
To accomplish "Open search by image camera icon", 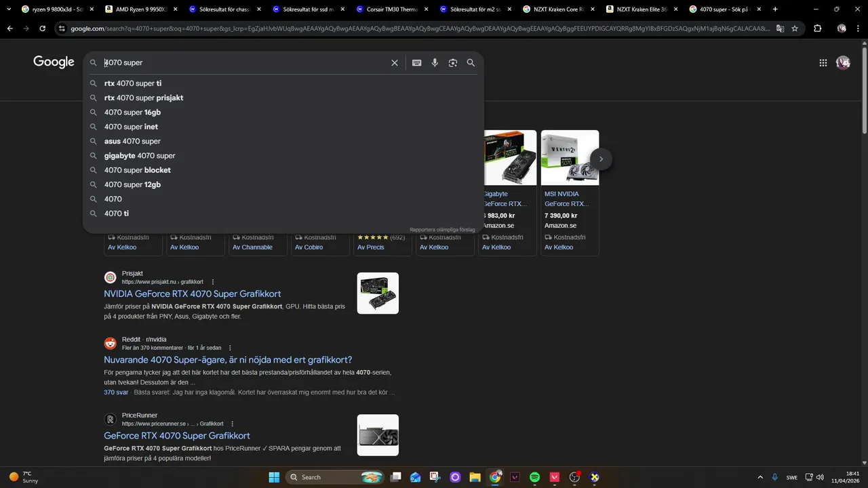I will click(x=453, y=62).
